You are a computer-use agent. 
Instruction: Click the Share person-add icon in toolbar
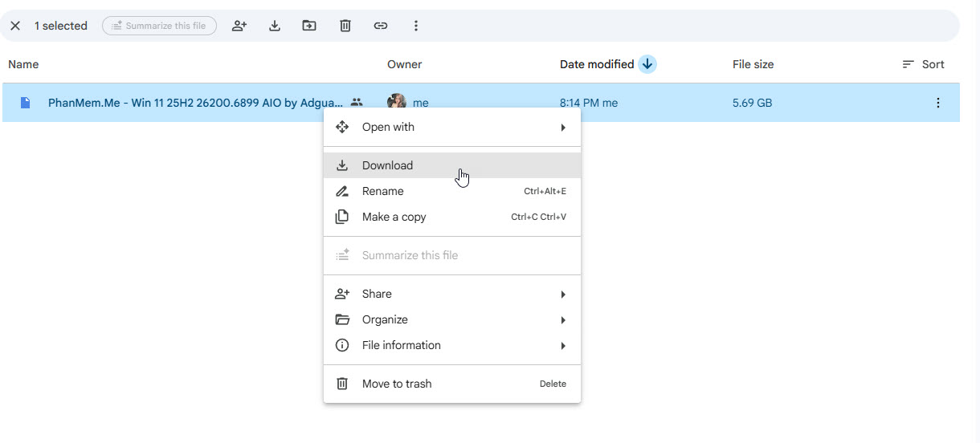[x=239, y=26]
